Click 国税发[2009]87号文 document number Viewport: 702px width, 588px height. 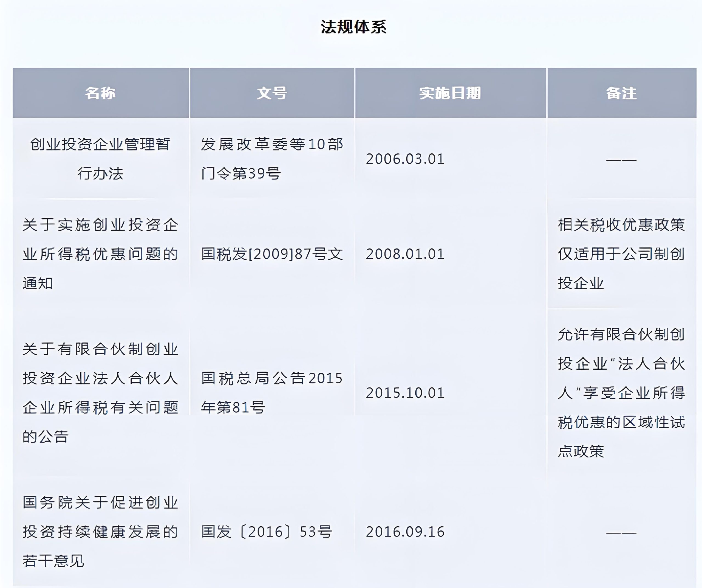click(x=272, y=254)
